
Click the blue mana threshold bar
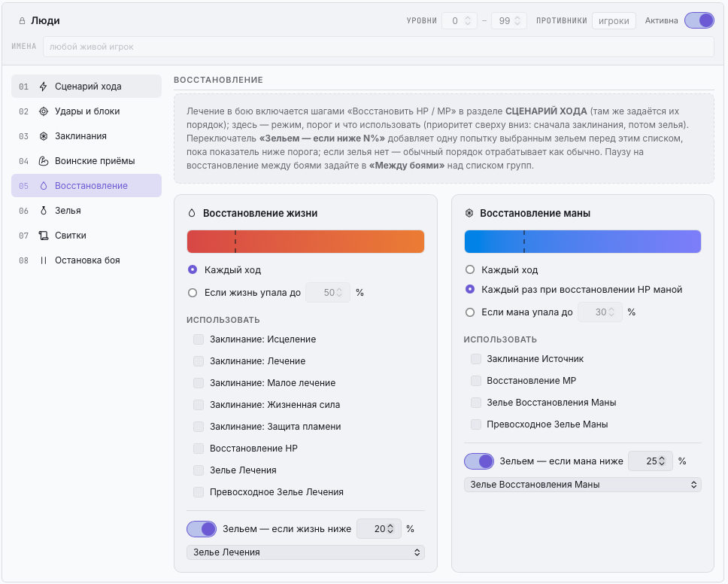point(583,242)
